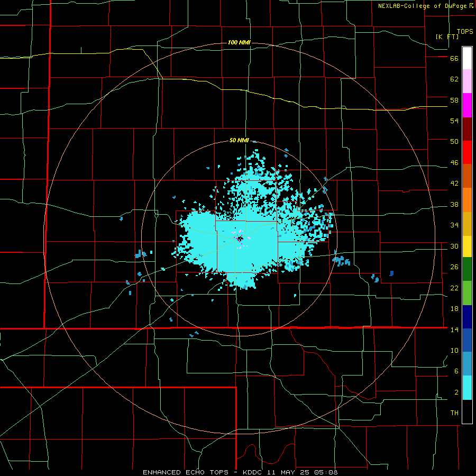Click the 10 value on scale
Screen dimensions: 476x476
click(454, 350)
